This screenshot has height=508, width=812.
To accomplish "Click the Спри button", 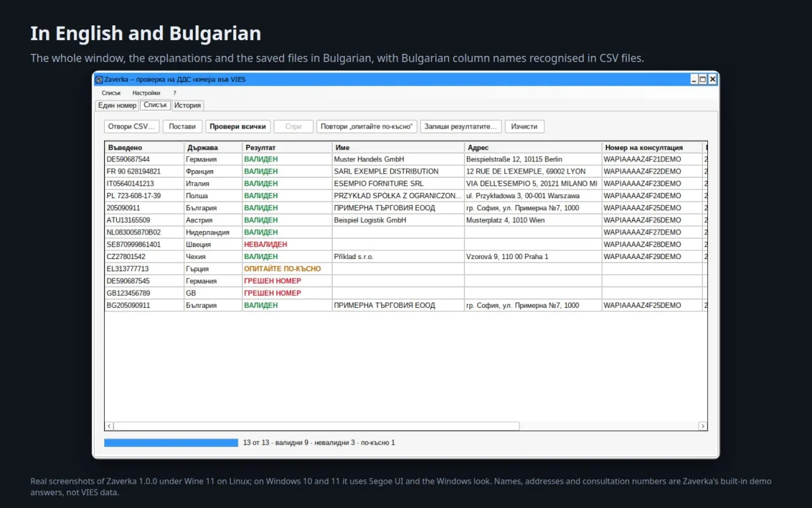I will click(x=294, y=126).
